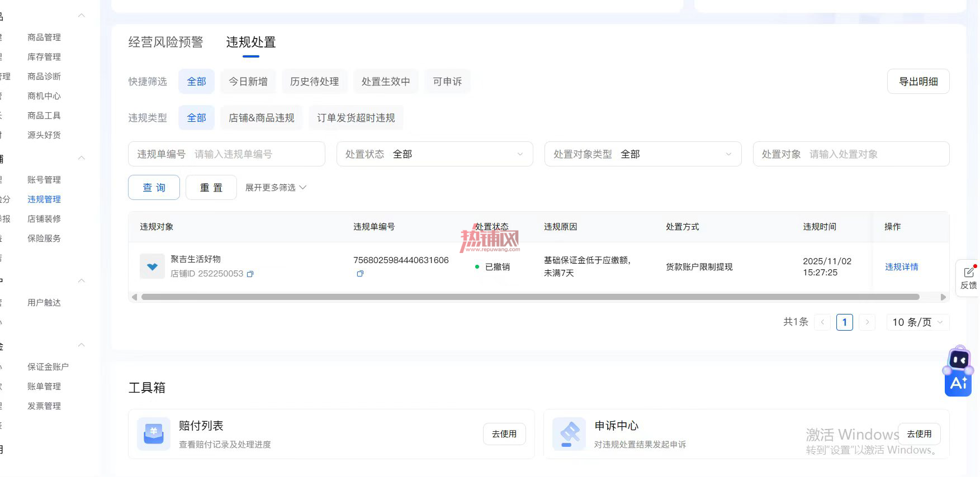Open the 违规详情 link
The height and width of the screenshot is (477, 980).
pyautogui.click(x=901, y=267)
